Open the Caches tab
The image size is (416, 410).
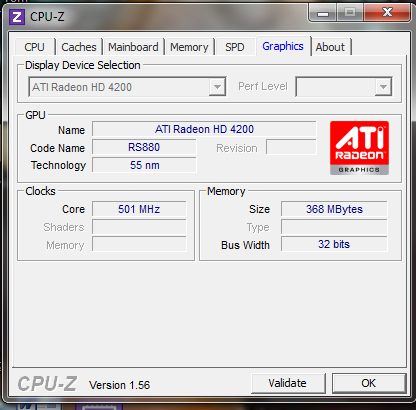click(x=79, y=47)
